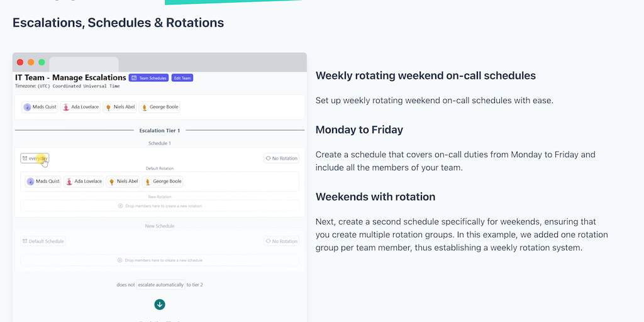Click the Niels Abel chip in top row
The height and width of the screenshot is (322, 644).
click(x=120, y=107)
